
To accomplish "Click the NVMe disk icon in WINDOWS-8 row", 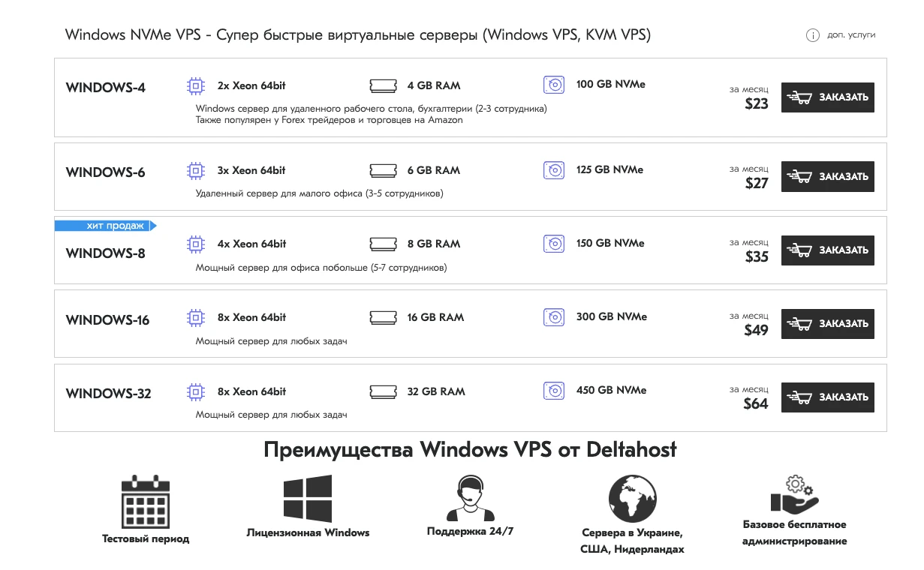I will click(553, 244).
